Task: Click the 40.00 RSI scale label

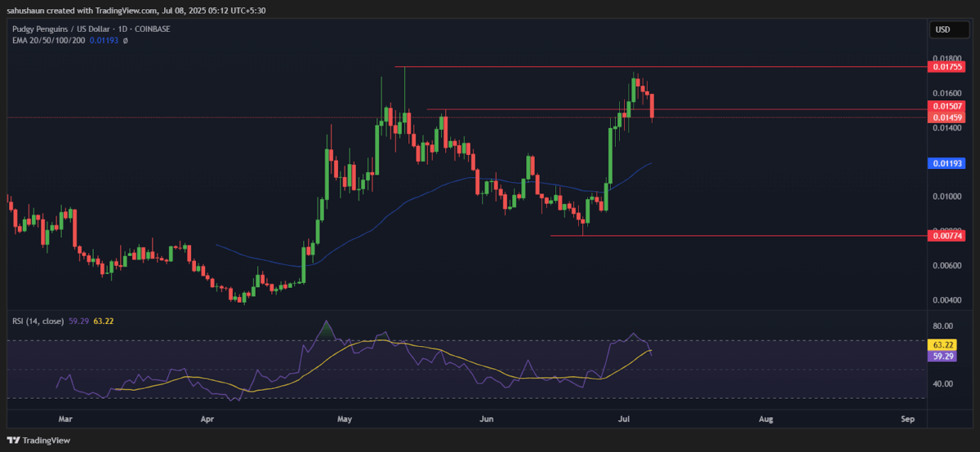Action: coord(942,383)
